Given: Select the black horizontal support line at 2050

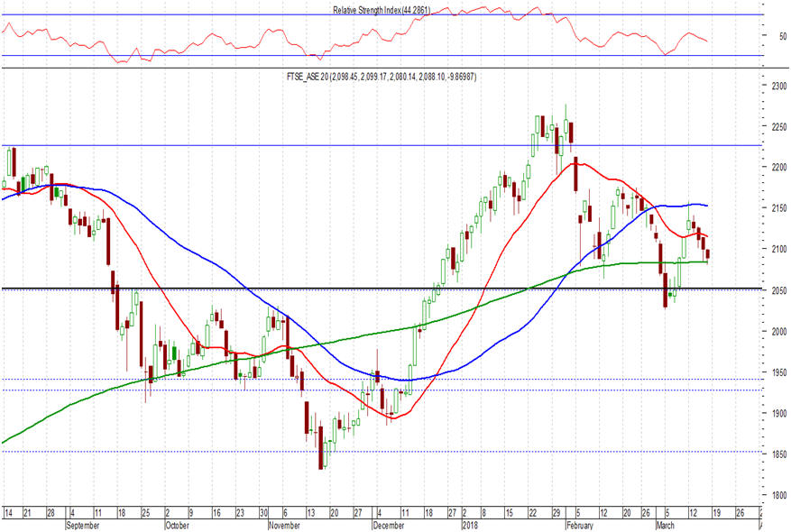Looking at the screenshot, I should tap(382, 289).
